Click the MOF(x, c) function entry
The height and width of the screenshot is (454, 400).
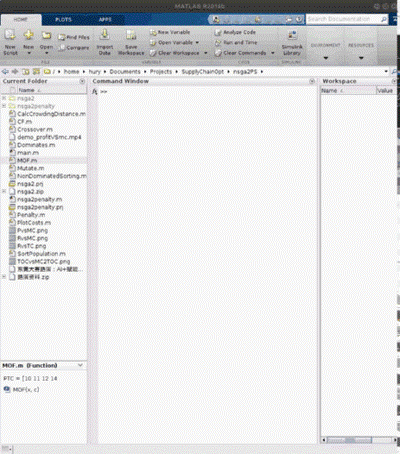[22, 390]
